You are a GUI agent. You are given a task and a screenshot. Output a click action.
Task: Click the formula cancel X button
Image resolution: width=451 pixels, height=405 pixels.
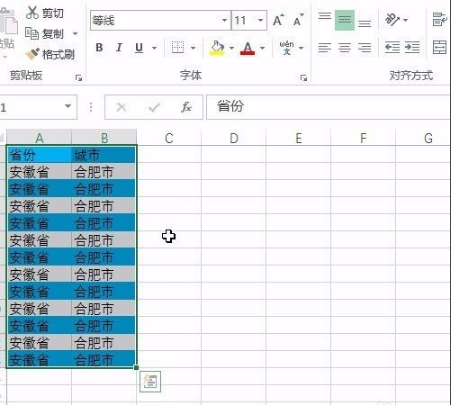coord(121,107)
